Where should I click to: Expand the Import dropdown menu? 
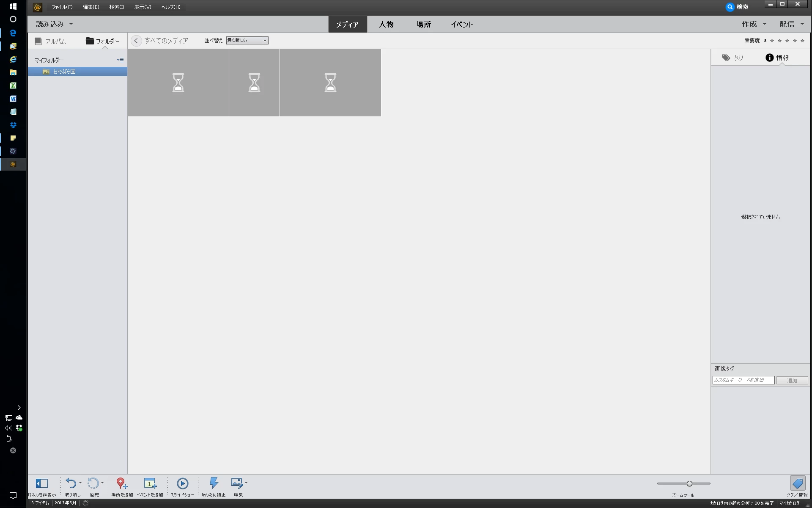point(54,24)
